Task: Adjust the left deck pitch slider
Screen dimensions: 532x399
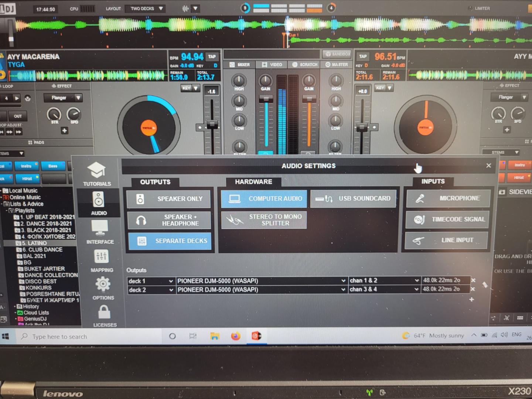Action: tap(212, 125)
